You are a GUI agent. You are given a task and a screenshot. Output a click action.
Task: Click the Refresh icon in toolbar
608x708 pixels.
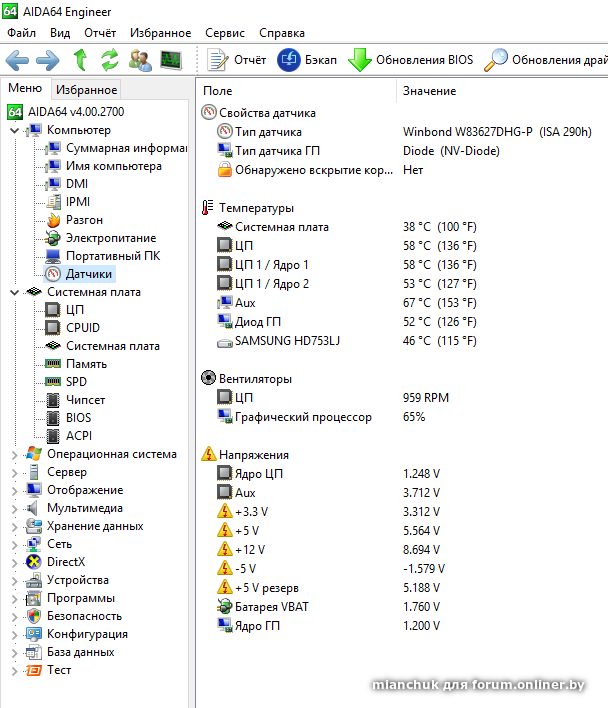110,60
